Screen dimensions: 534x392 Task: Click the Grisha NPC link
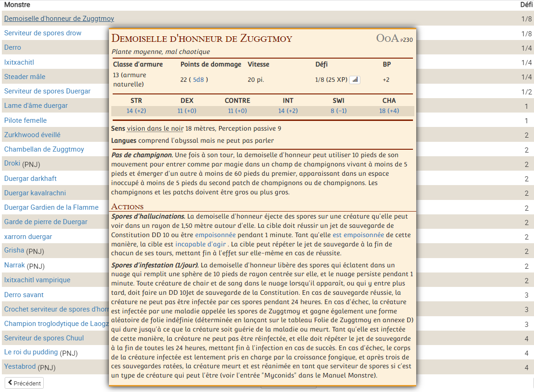point(14,251)
